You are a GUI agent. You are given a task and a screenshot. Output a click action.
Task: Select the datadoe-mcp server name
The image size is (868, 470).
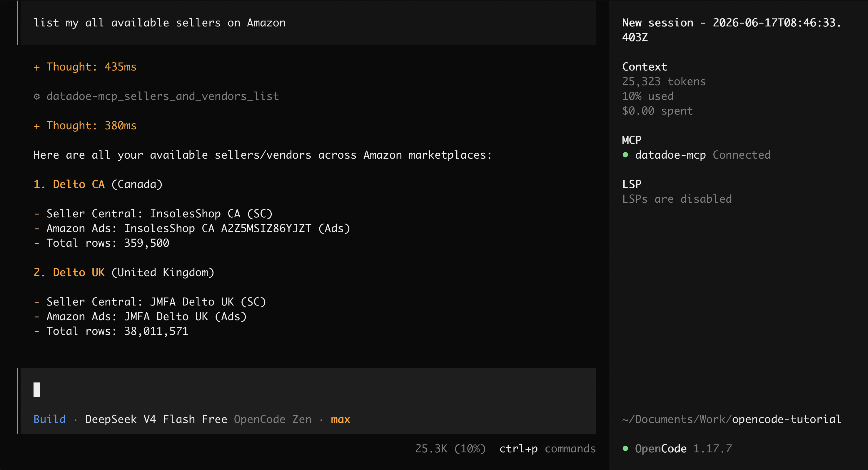670,155
